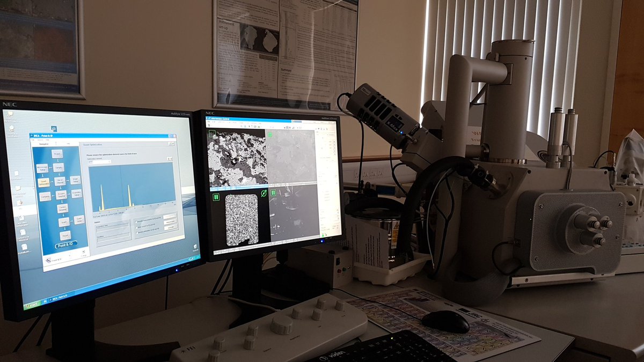This screenshot has width=644, height=362.
Task: Open the Quant step in navigator
Action: click(64, 222)
